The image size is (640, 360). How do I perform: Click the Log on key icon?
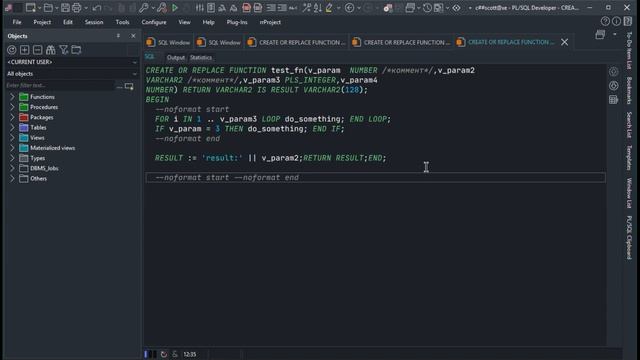point(144,8)
